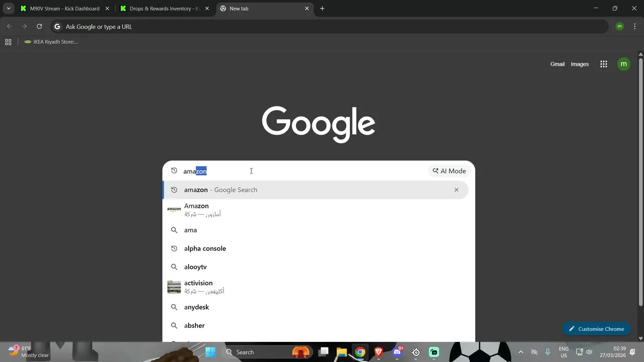
Task: Select the New tab browser tab
Action: point(265,9)
